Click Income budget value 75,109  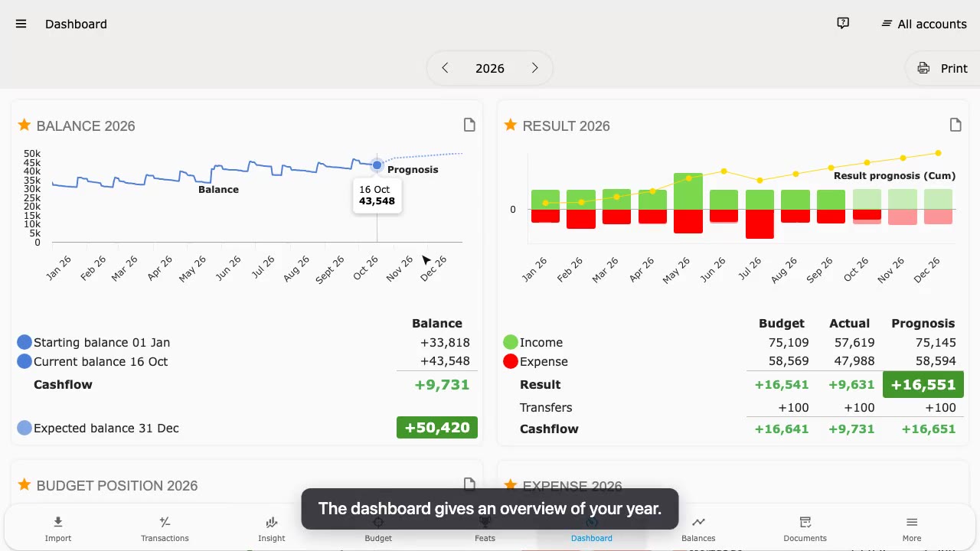pyautogui.click(x=789, y=342)
